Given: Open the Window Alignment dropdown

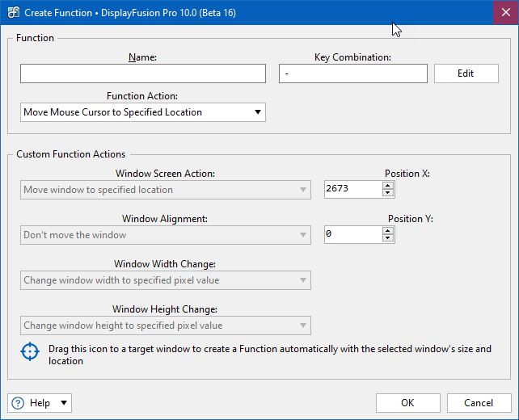Looking at the screenshot, I should tap(166, 235).
